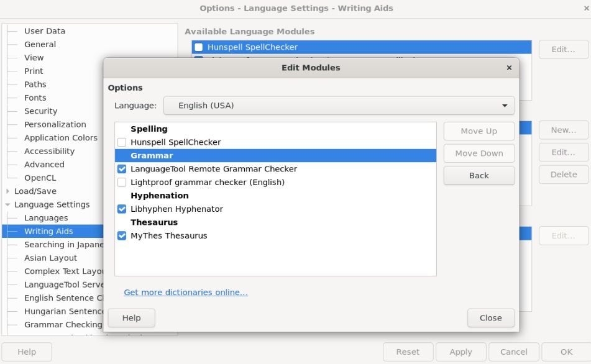Open Get more dictionaries online link
Viewport: 591px width, 364px height.
pos(185,293)
